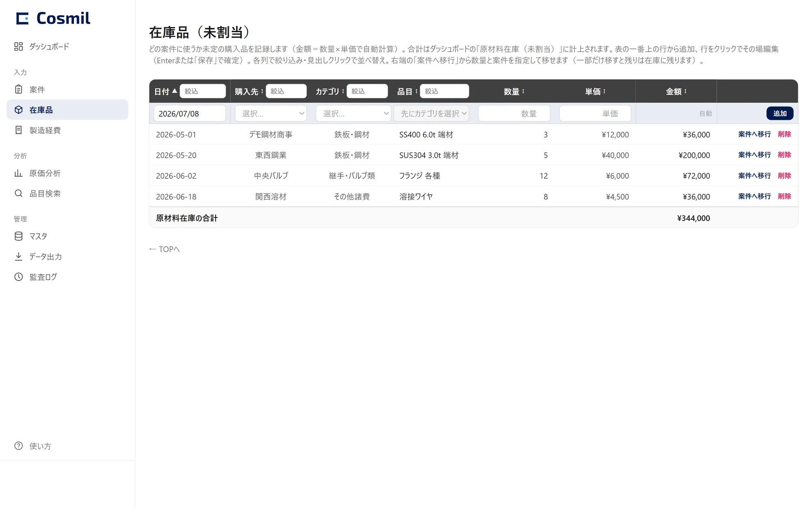This screenshot has height=508, width=812.
Task: Delete the SUS304 3.0t 端材 row
Action: pyautogui.click(x=784, y=155)
